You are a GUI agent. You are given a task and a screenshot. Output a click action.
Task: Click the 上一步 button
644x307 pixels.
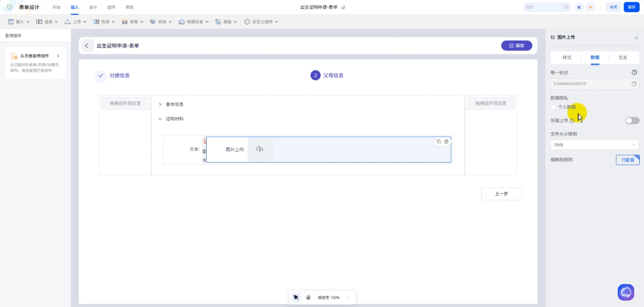tap(501, 194)
